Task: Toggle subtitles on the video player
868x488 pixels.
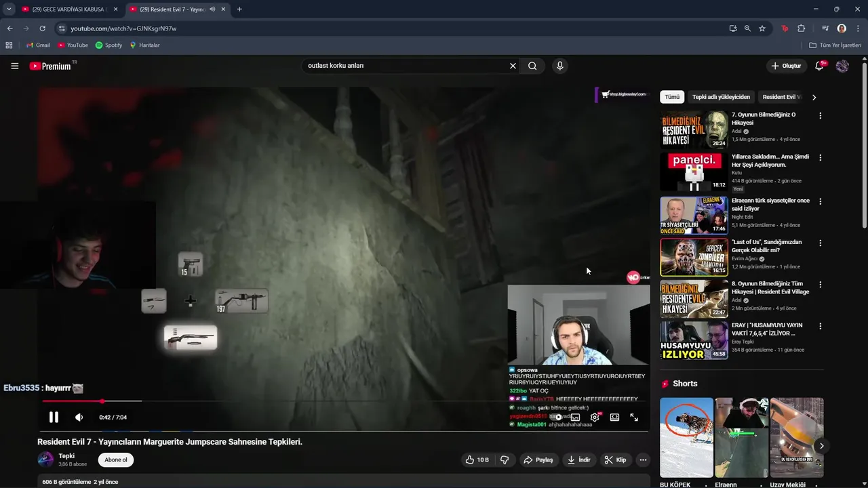Action: (575, 418)
